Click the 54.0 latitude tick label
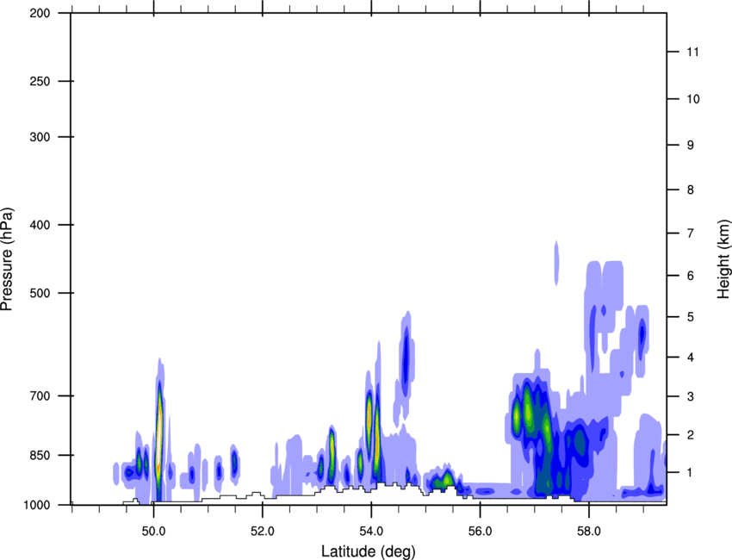The width and height of the screenshot is (732, 560). pyautogui.click(x=371, y=531)
